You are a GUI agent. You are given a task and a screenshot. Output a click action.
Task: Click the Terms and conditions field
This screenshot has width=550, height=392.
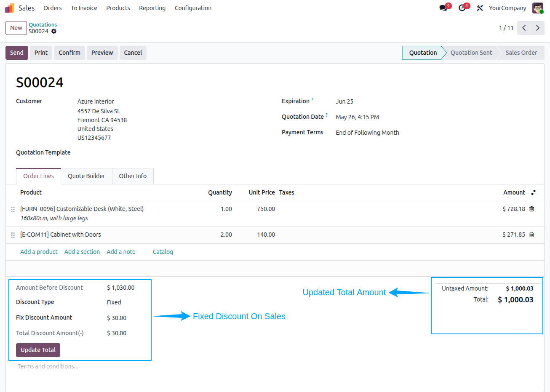[48, 366]
